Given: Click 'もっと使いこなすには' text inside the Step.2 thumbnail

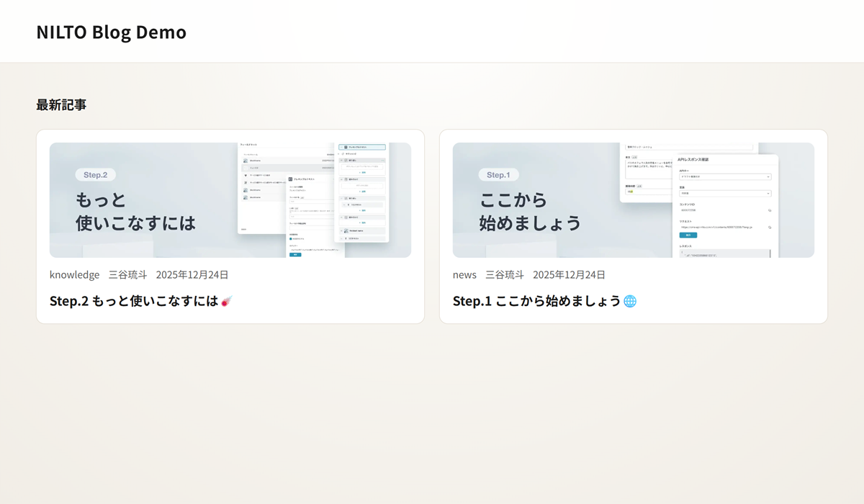Looking at the screenshot, I should tap(135, 212).
